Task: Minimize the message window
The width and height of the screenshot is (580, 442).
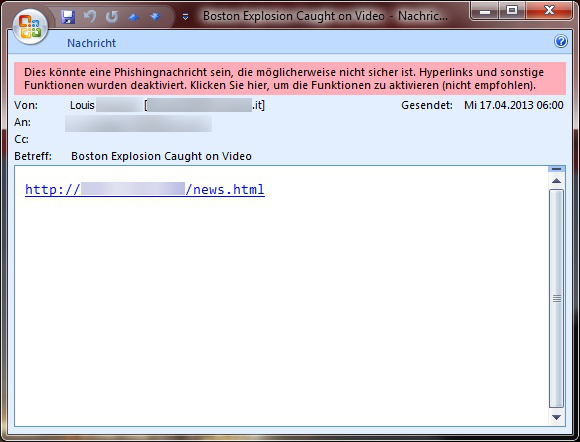Action: click(485, 11)
